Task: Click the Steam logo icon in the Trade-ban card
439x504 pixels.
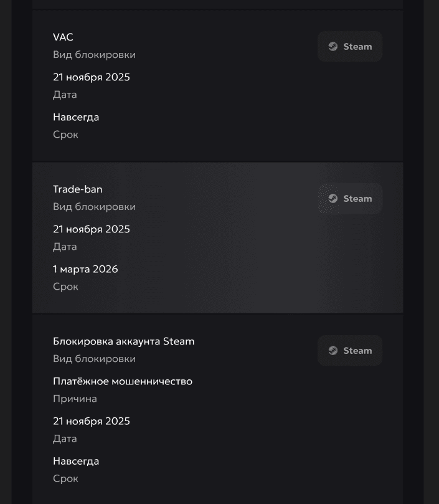Action: pyautogui.click(x=333, y=199)
